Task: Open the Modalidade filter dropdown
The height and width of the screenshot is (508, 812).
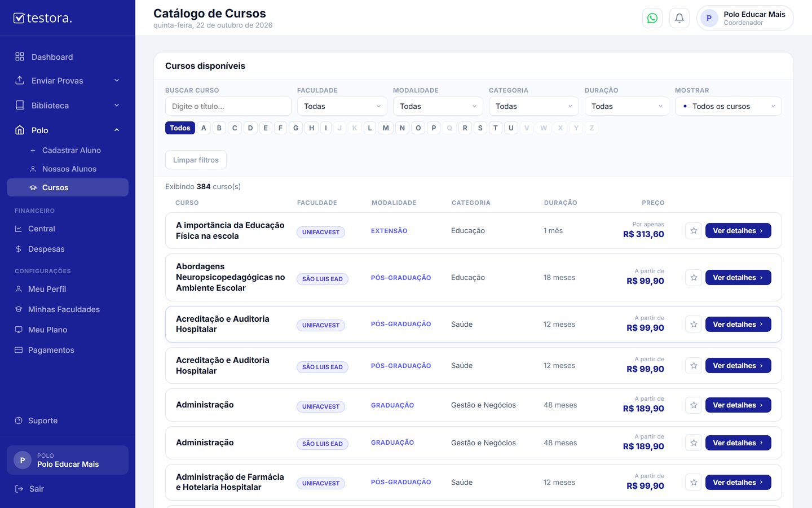Action: point(438,106)
